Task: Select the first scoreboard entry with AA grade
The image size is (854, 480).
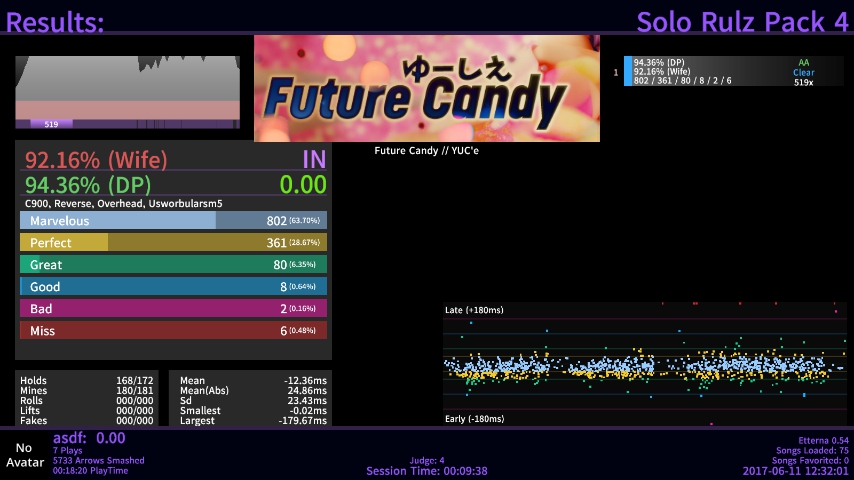Action: coord(732,72)
